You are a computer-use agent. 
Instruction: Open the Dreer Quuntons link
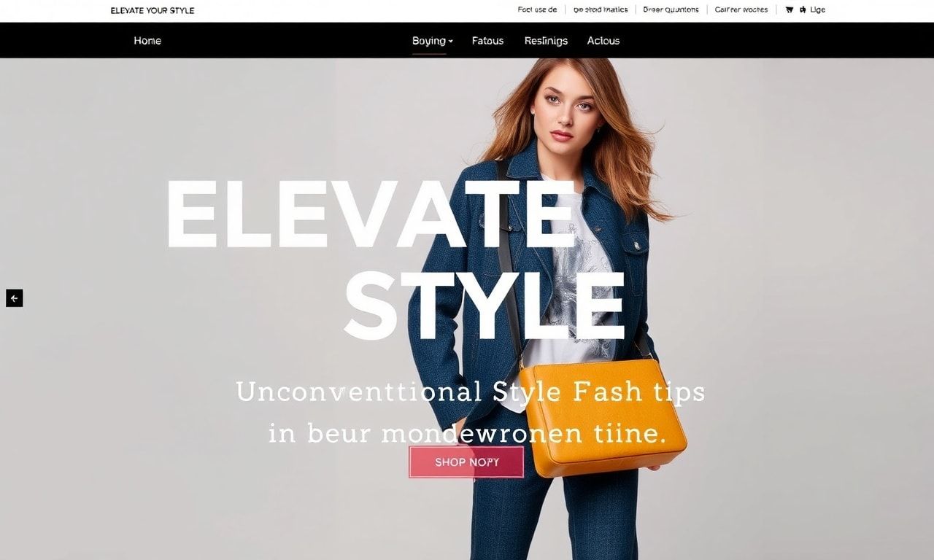coord(671,10)
